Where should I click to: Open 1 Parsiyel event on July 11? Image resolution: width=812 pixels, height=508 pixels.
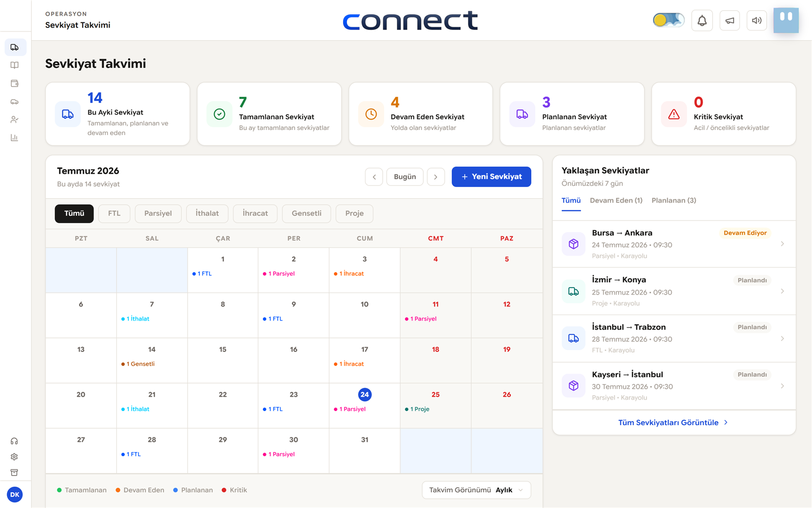point(421,319)
